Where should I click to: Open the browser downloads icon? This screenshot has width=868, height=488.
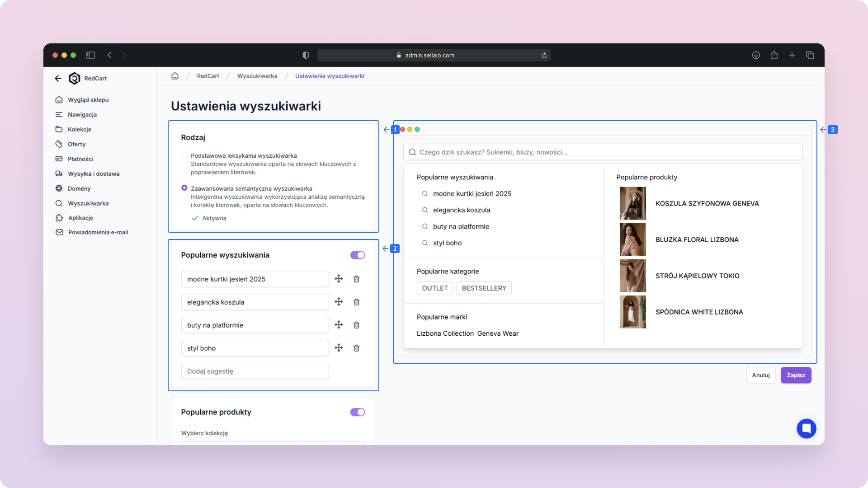[756, 55]
